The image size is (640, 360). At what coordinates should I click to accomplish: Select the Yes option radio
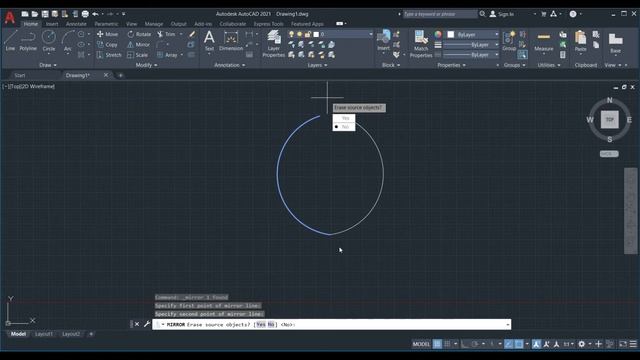click(344, 118)
